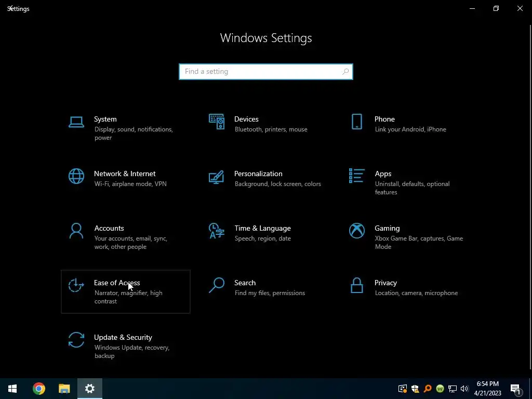Click the first tray icon with an orange dot
The height and width of the screenshot is (399, 532).
403,389
